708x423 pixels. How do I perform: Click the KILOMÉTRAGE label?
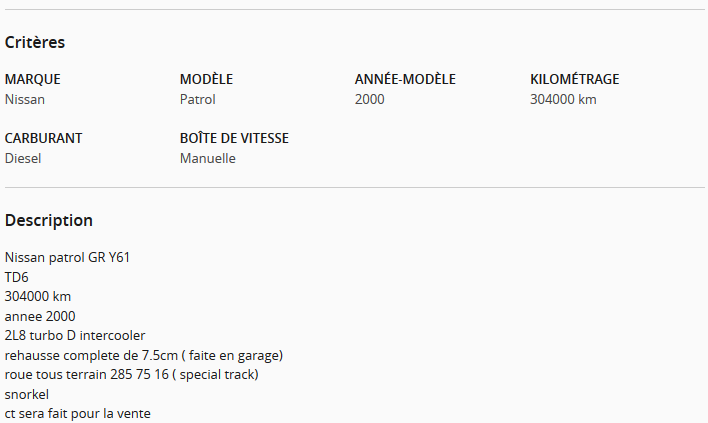574,79
